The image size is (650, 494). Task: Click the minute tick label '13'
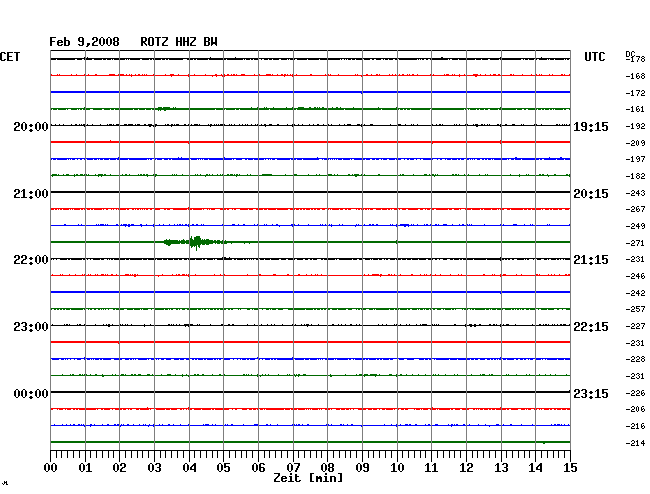click(x=501, y=468)
